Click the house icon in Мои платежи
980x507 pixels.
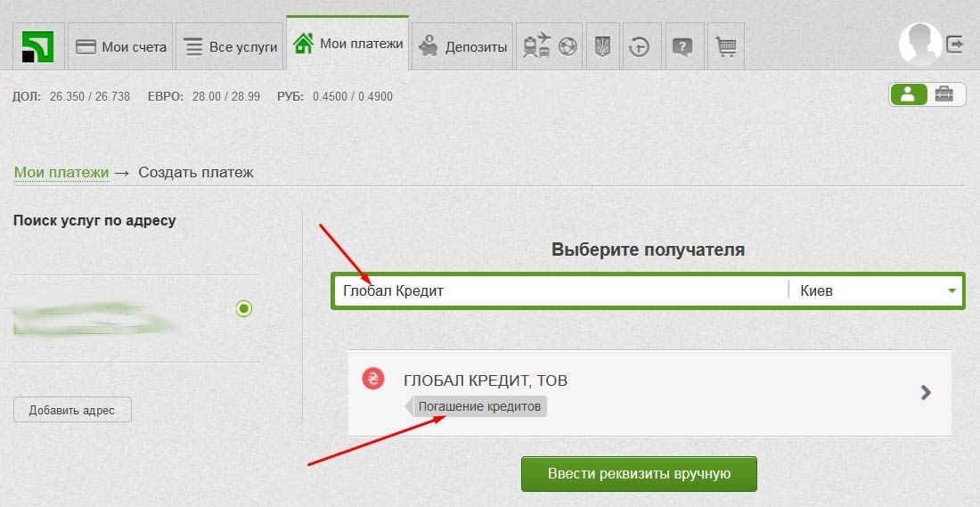303,44
